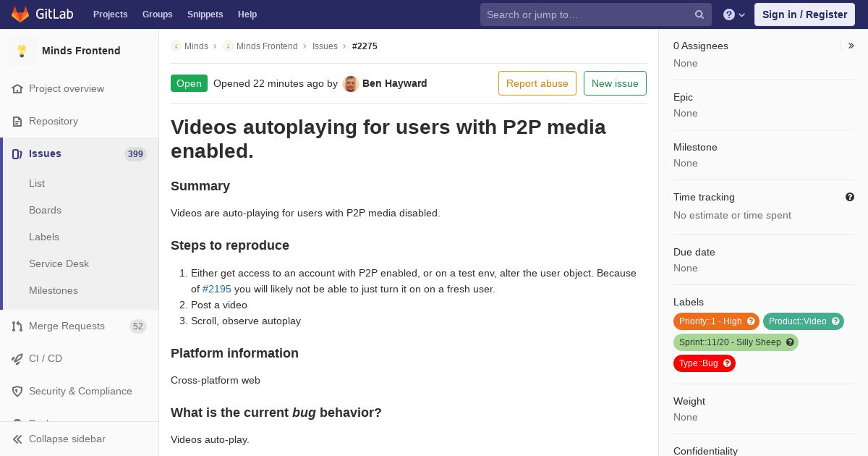Click Ben Hayward author link

click(x=394, y=83)
